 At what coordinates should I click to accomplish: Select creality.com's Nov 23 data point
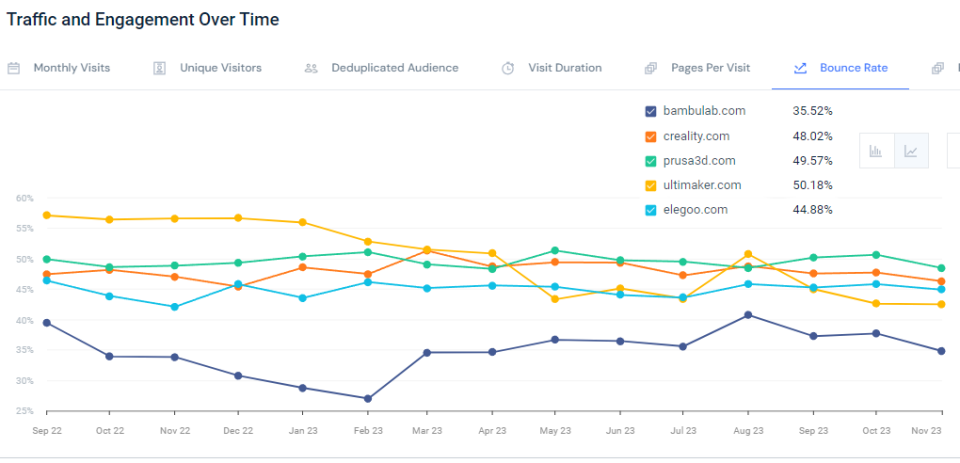click(941, 281)
